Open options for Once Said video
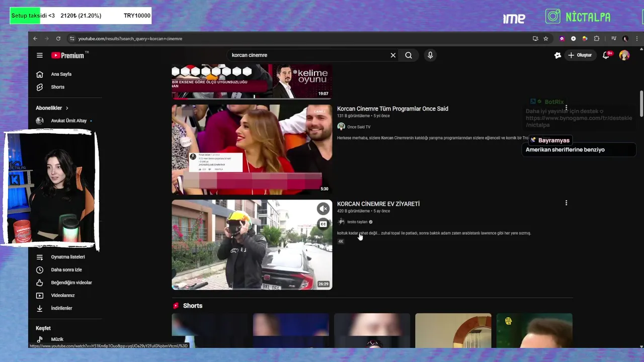 (566, 108)
